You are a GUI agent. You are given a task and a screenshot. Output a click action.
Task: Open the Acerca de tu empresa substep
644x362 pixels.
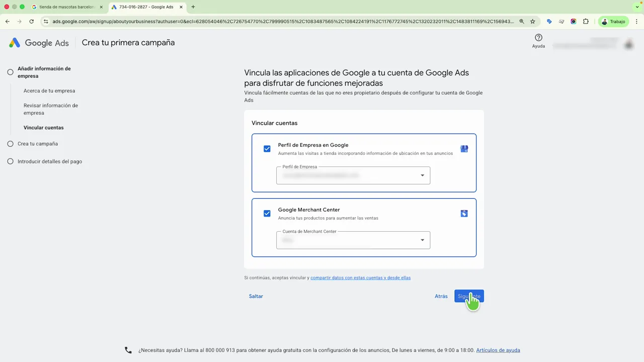(49, 91)
